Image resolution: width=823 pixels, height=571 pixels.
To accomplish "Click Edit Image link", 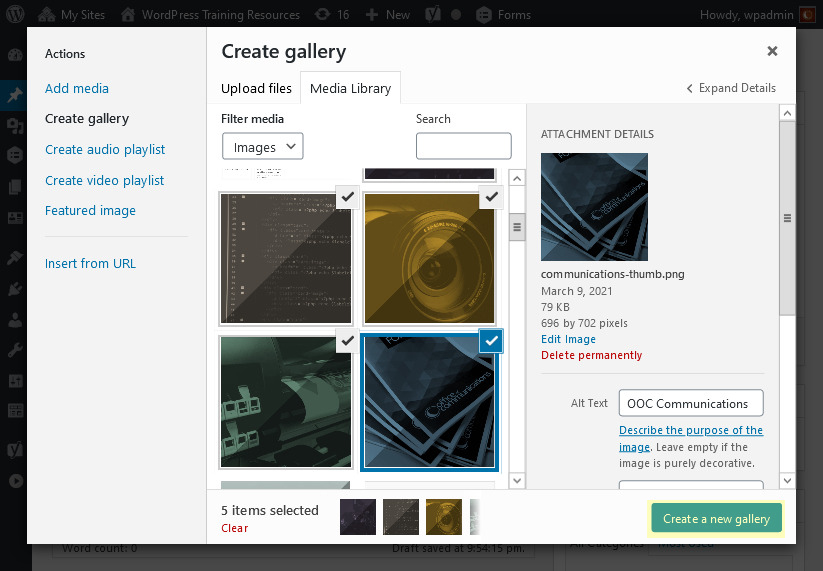I will [568, 339].
